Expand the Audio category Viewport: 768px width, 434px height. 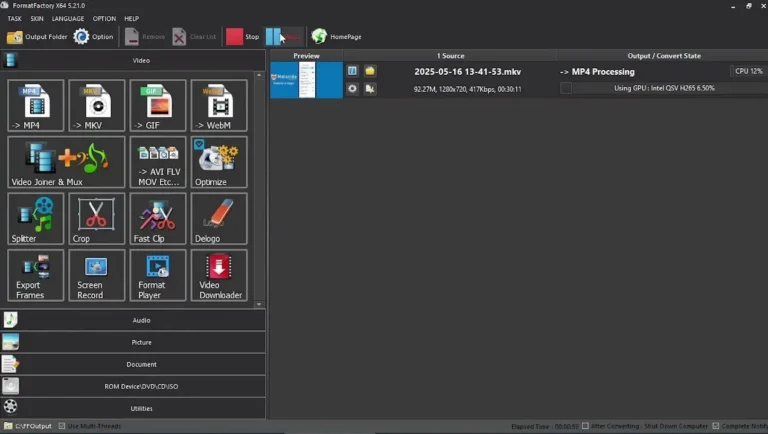133,320
